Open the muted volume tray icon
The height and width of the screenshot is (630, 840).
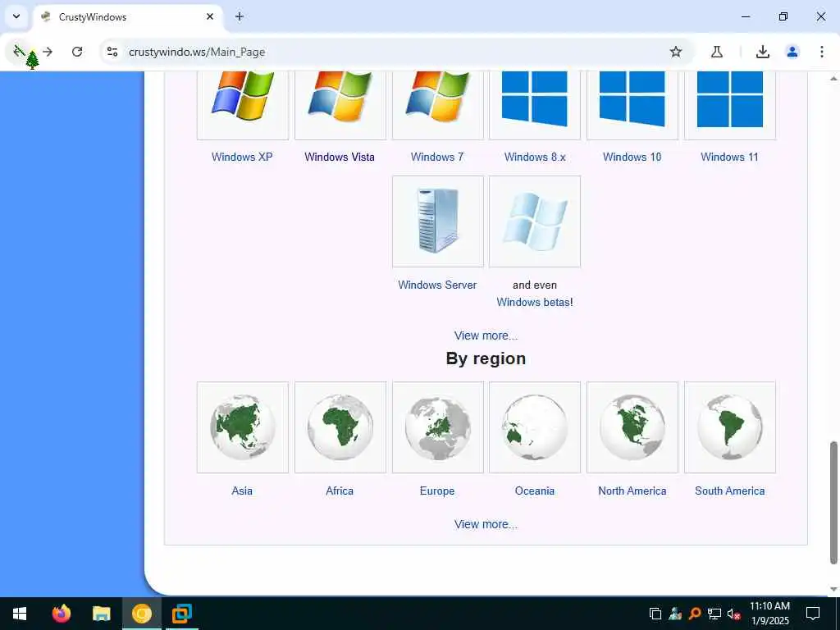(x=733, y=614)
